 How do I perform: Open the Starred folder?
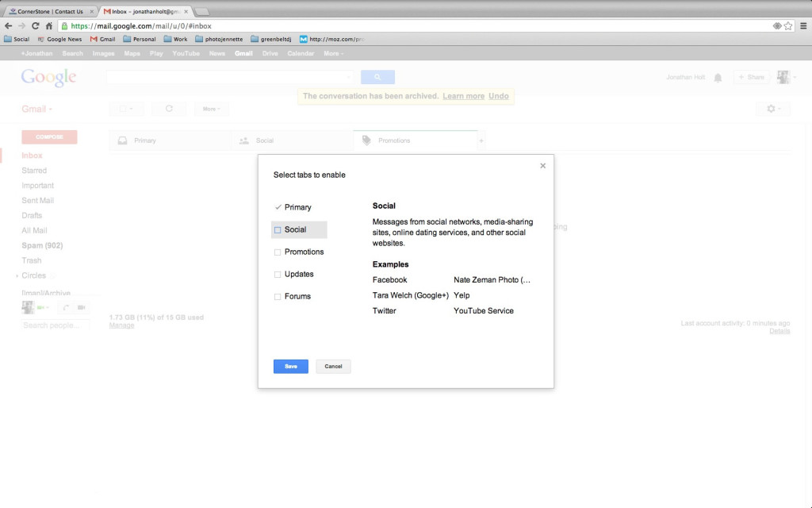(34, 171)
